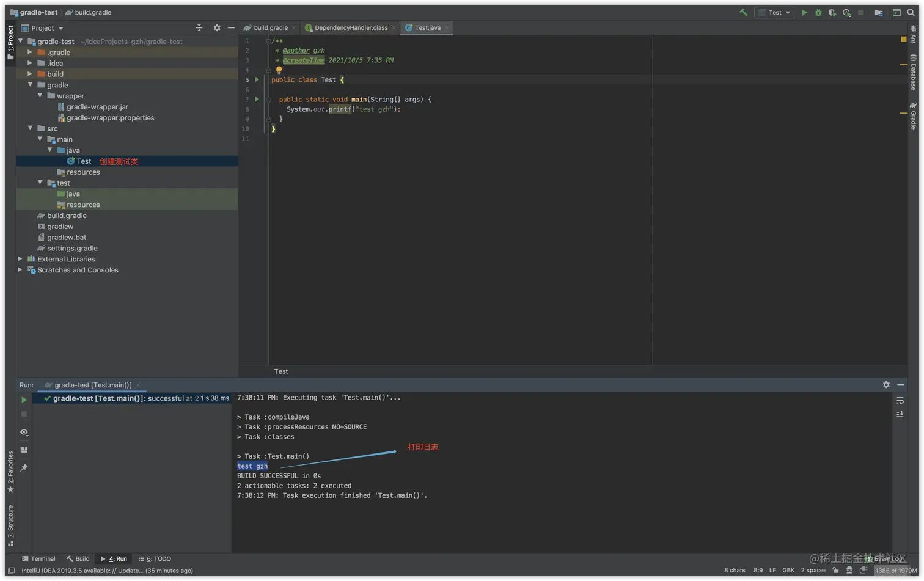
Task: Click the grey Stop square in top toolbar
Action: (861, 12)
